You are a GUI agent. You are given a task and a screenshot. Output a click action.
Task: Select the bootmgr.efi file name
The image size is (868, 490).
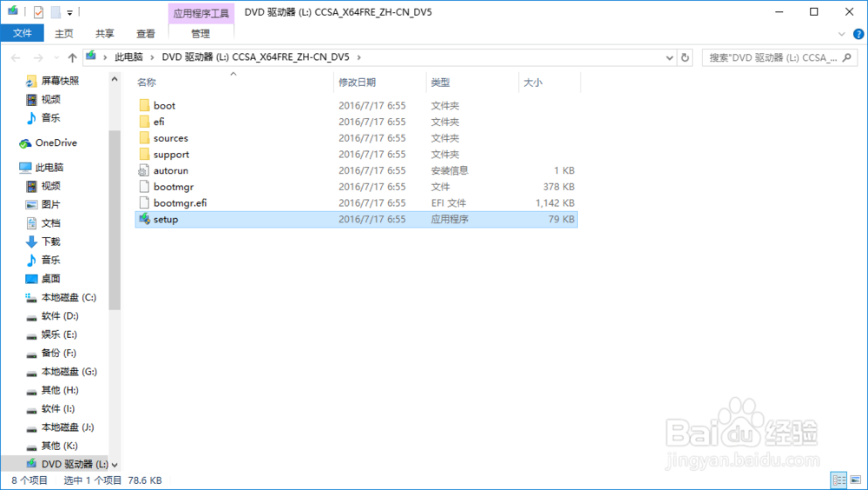180,203
